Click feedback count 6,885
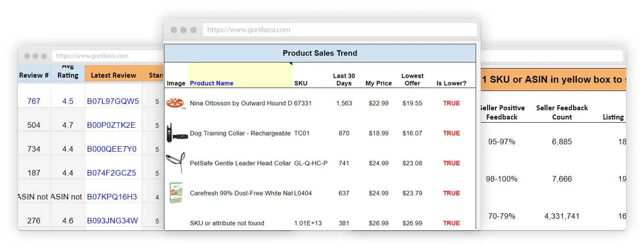 pyautogui.click(x=562, y=142)
